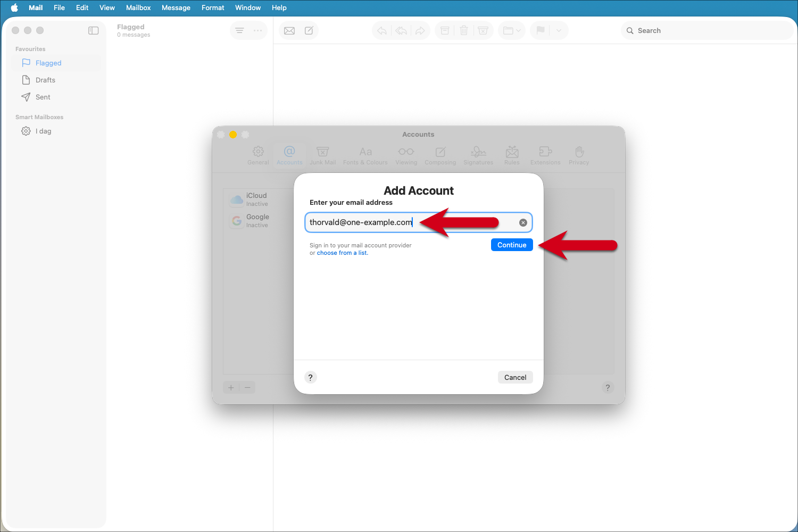This screenshot has width=798, height=532.
Task: Click the message filter icon
Action: [x=239, y=30]
